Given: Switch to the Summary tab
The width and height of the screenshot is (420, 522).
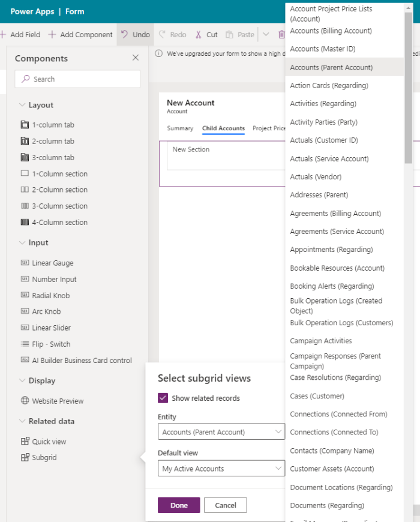Looking at the screenshot, I should coord(180,128).
